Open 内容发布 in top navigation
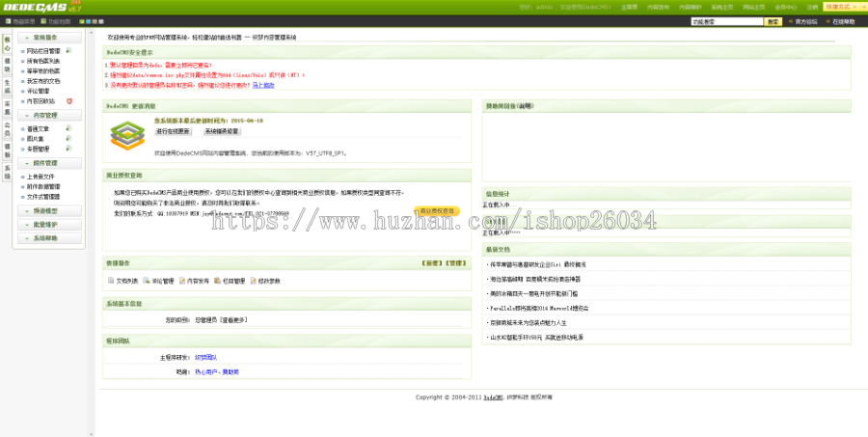Viewport: 868px width, 437px height. click(x=658, y=7)
